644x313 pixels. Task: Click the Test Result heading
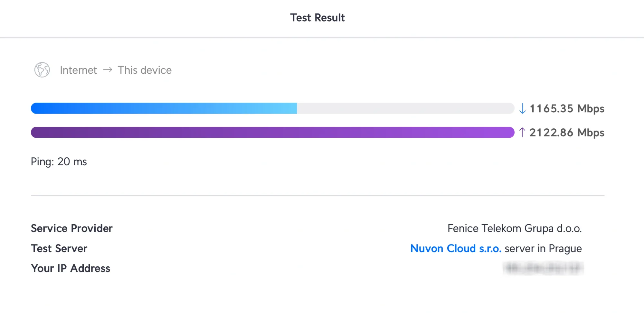click(x=317, y=18)
